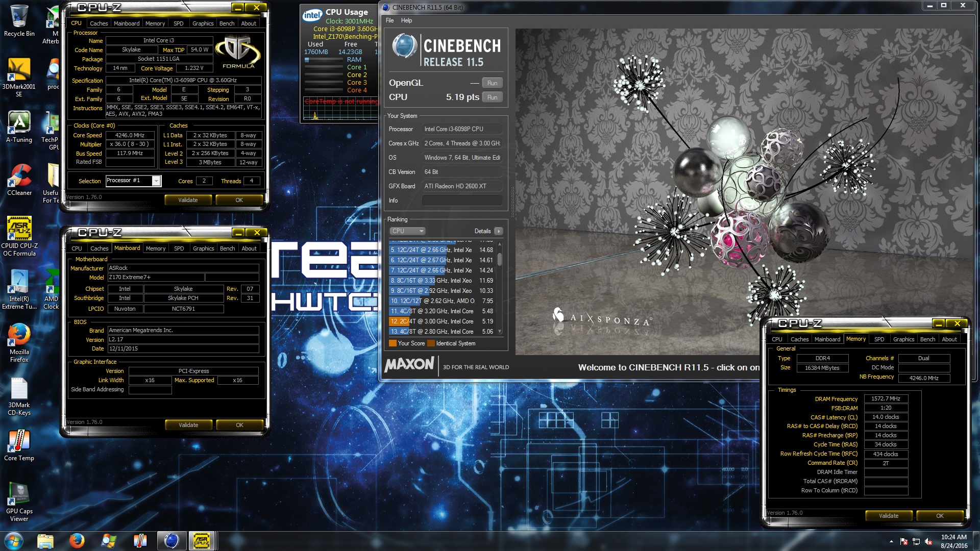This screenshot has width=980, height=551.
Task: Switch to Caches tab in top CPU-Z window
Action: (99, 23)
